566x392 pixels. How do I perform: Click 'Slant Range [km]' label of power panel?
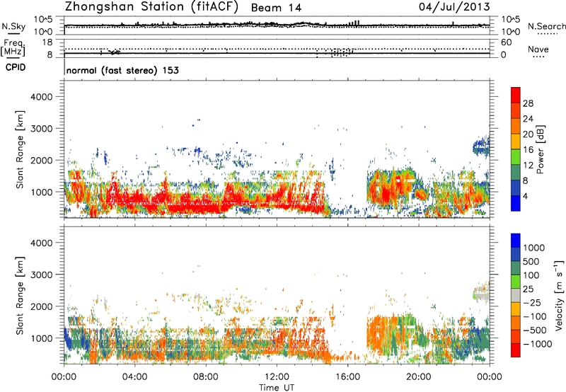pyautogui.click(x=20, y=149)
